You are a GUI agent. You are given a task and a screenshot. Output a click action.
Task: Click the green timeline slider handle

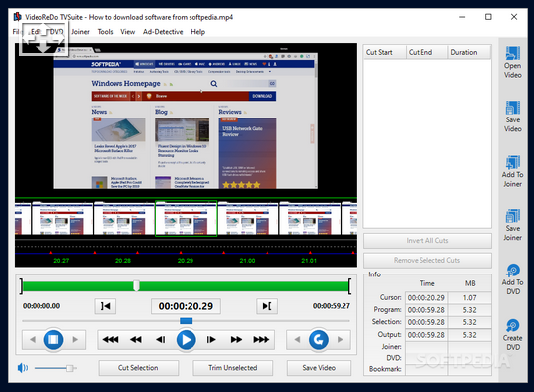tap(136, 286)
